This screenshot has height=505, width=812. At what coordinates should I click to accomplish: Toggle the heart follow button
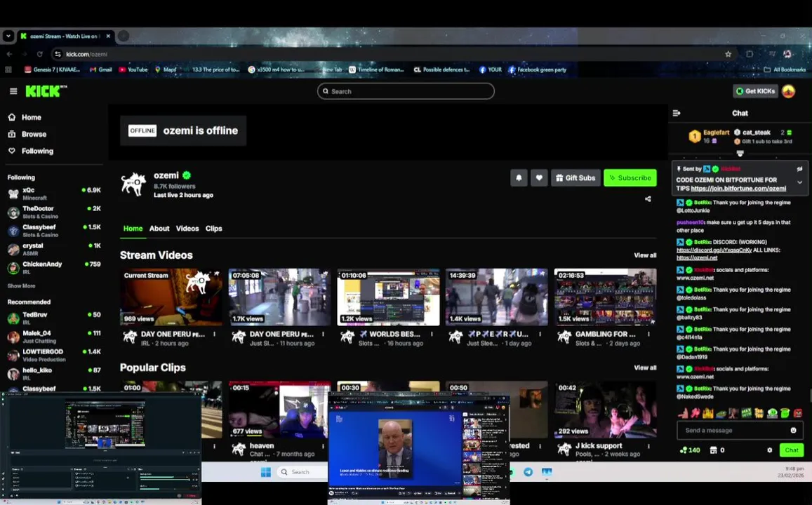tap(539, 177)
